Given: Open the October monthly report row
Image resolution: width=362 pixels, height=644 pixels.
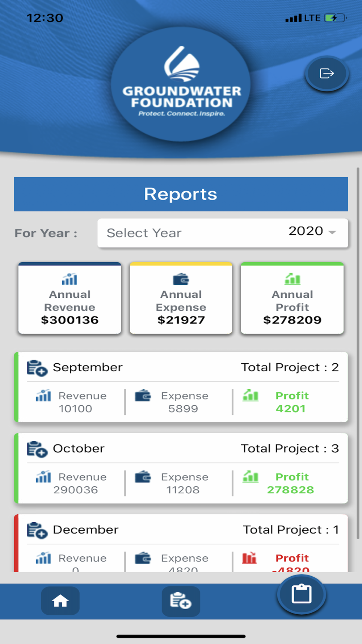Looking at the screenshot, I should [x=181, y=468].
